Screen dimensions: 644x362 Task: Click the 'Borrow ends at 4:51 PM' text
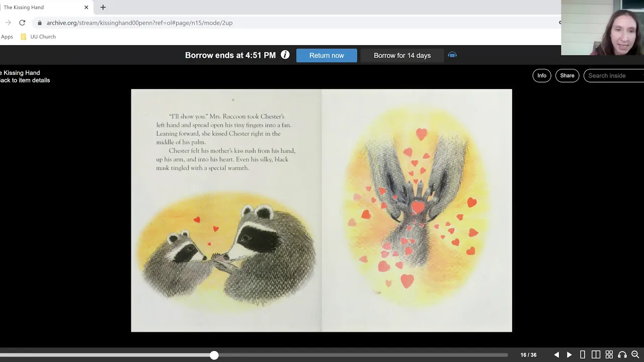[x=230, y=55]
